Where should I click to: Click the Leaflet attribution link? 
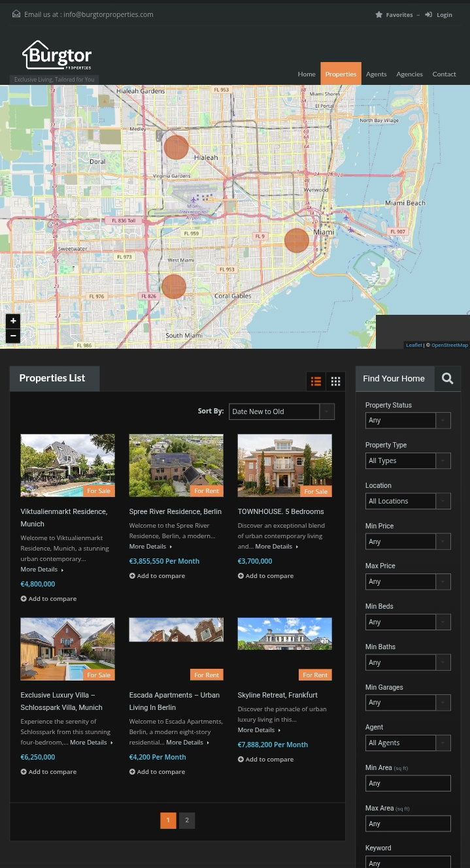(414, 345)
